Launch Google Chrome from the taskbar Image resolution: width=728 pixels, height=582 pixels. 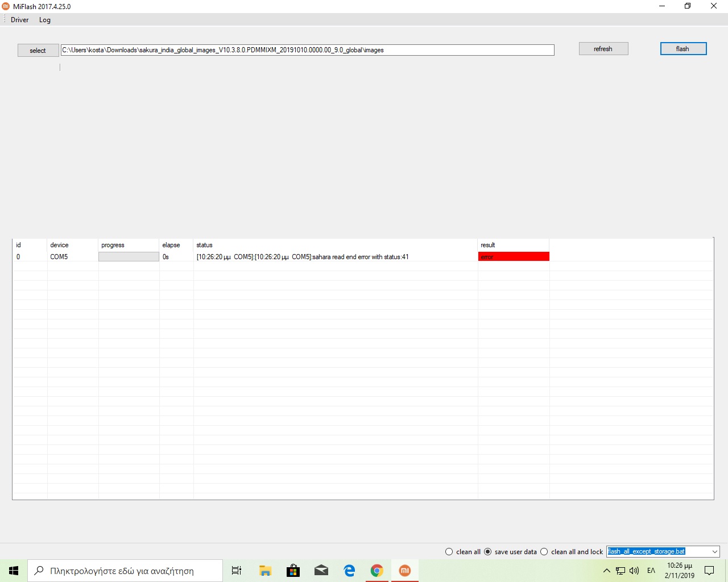pos(377,571)
